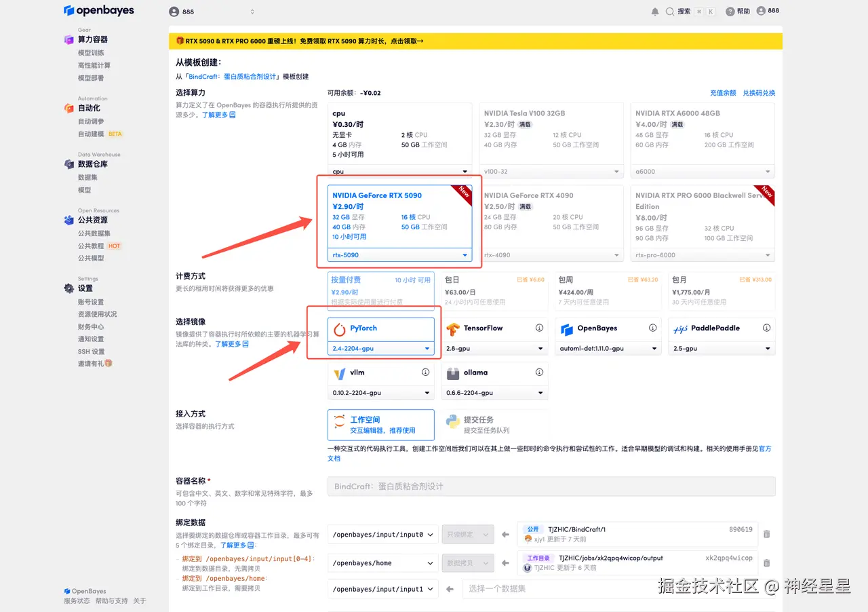Go to 模型训练 in sidebar
The image size is (868, 612).
tap(91, 53)
